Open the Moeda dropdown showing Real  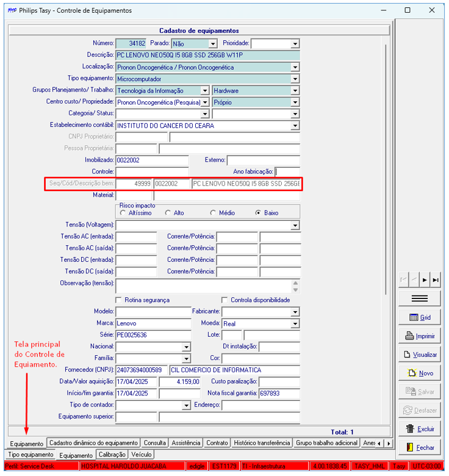295,323
